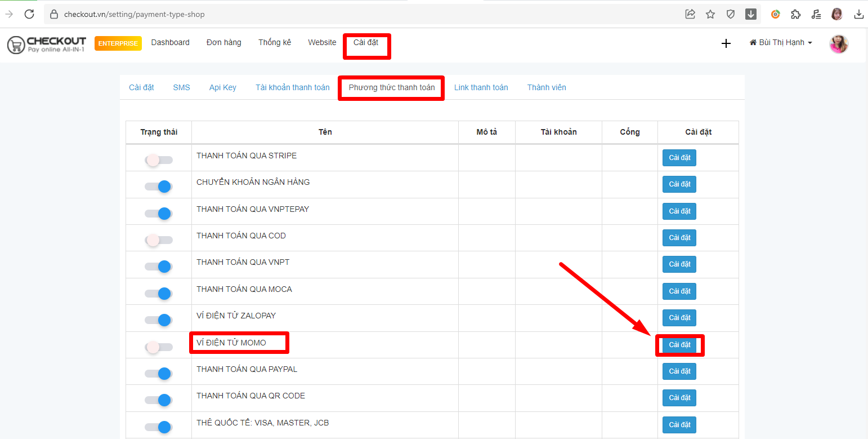This screenshot has height=439, width=868.
Task: Disable the Thanh toán qua PayPal toggle
Action: [x=159, y=374]
